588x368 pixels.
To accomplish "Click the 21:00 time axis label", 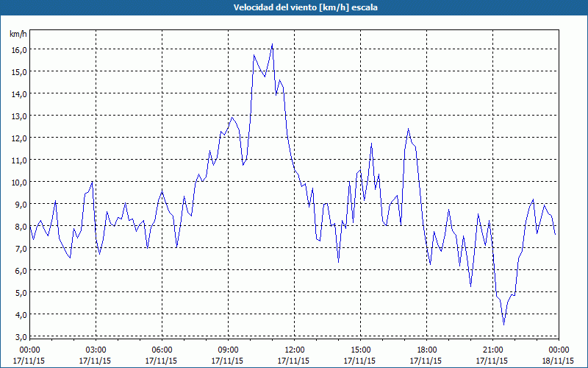I will pyautogui.click(x=492, y=350).
